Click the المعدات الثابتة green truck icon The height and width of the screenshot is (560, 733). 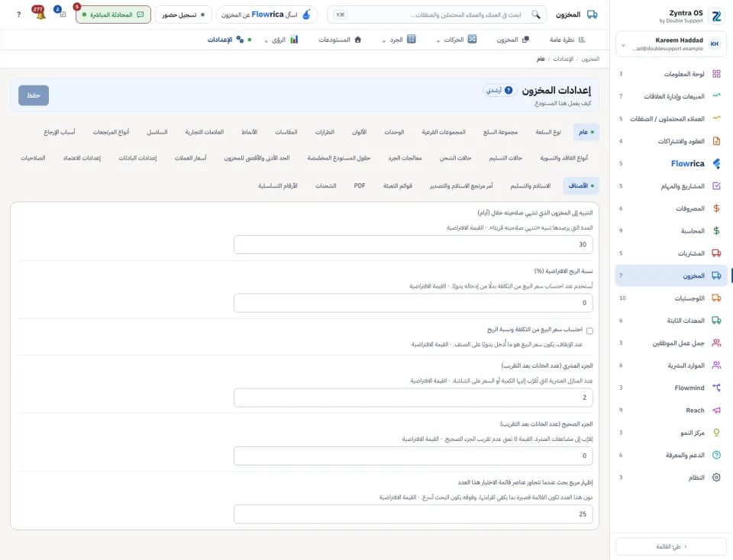pos(716,320)
